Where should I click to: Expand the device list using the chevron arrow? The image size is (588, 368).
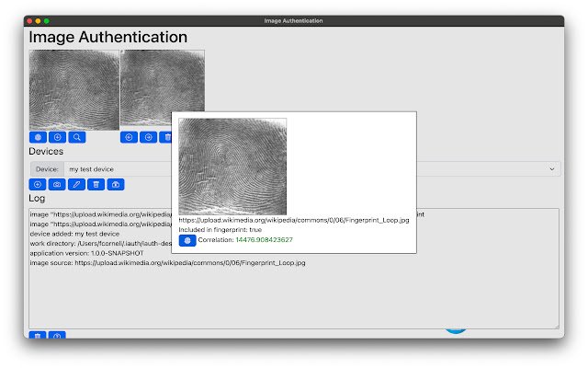point(552,169)
